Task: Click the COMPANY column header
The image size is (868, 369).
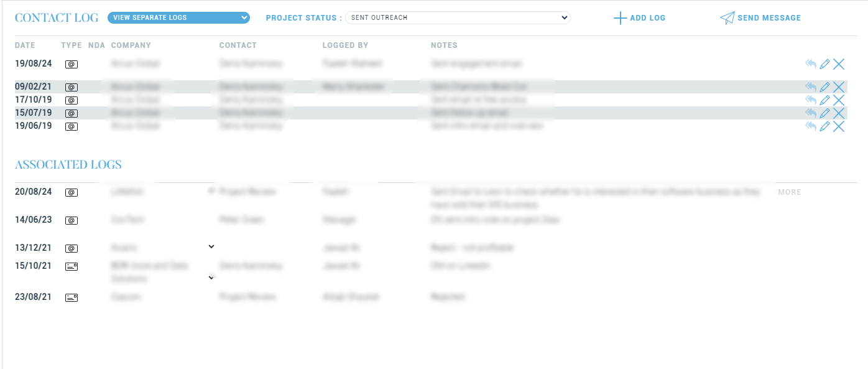Action: (131, 45)
